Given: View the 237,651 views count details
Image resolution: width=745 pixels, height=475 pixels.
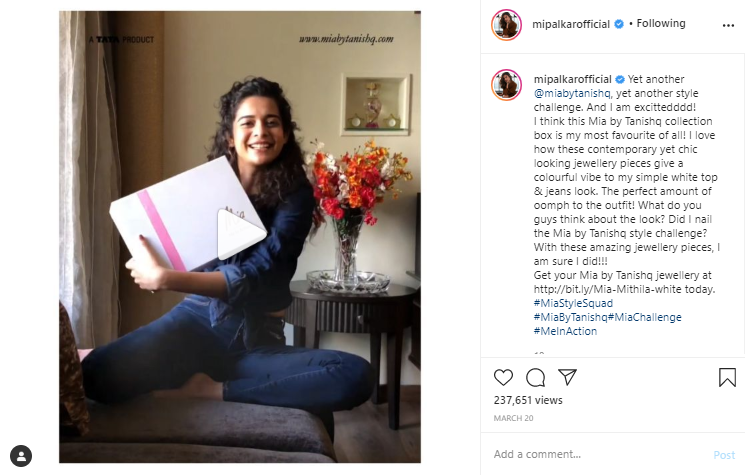Looking at the screenshot, I should [x=528, y=400].
